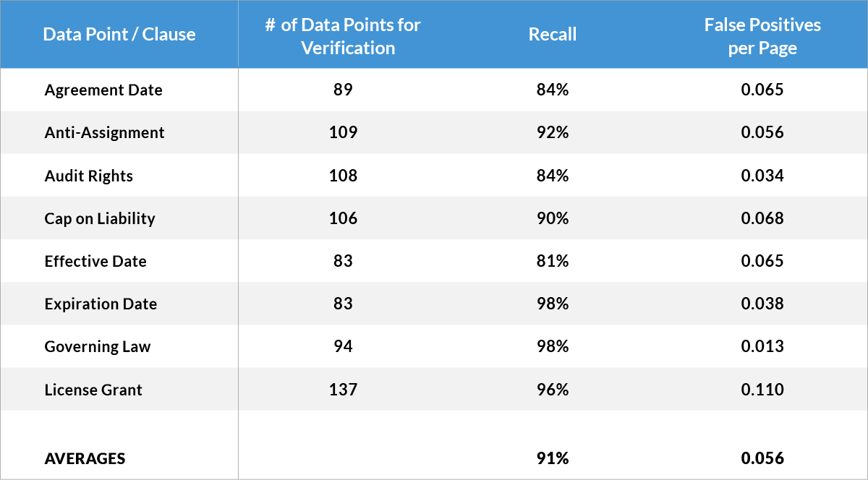
Task: Select the 109 Anti-Assignment data points cell
Action: (x=343, y=133)
